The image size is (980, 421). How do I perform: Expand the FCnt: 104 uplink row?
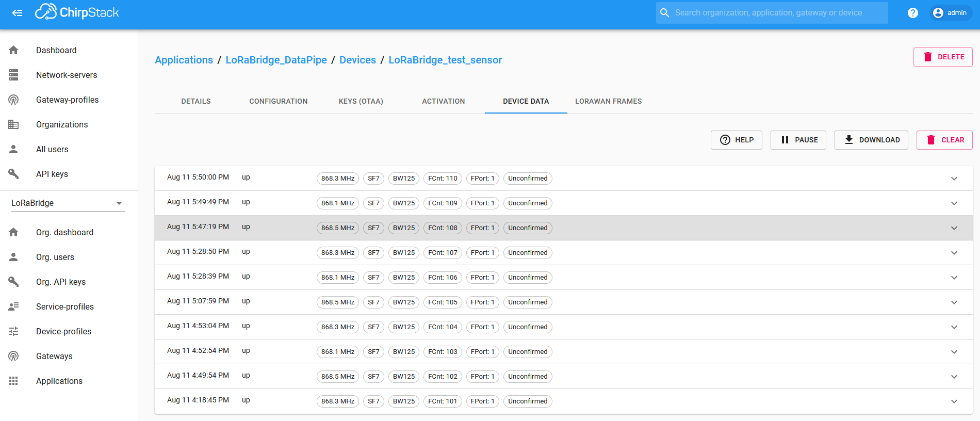[x=954, y=327]
